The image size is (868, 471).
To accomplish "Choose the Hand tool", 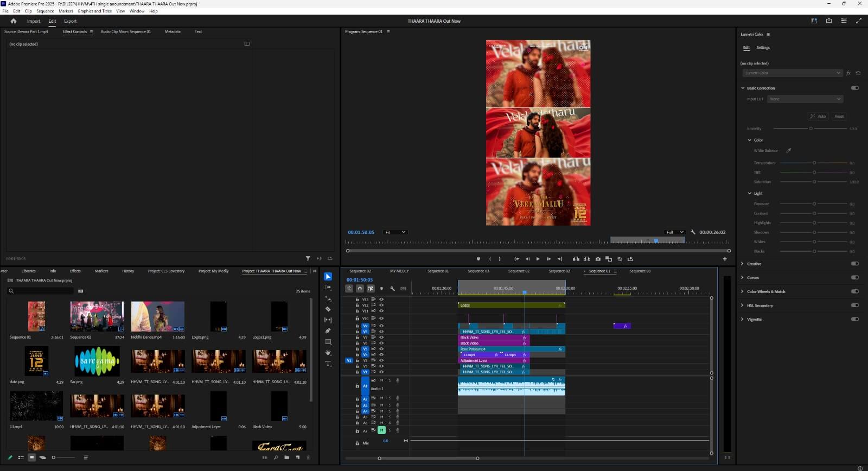I will tap(328, 353).
